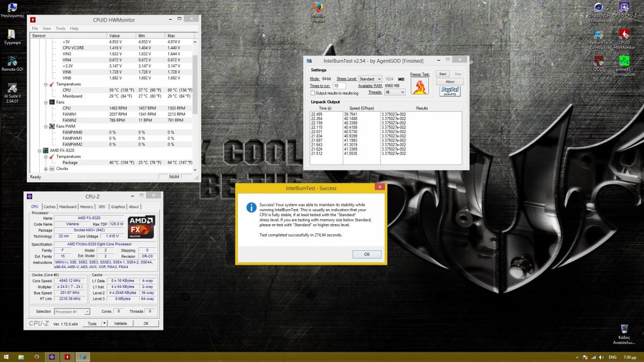Switch to Firefox in the taskbar

coord(36,357)
